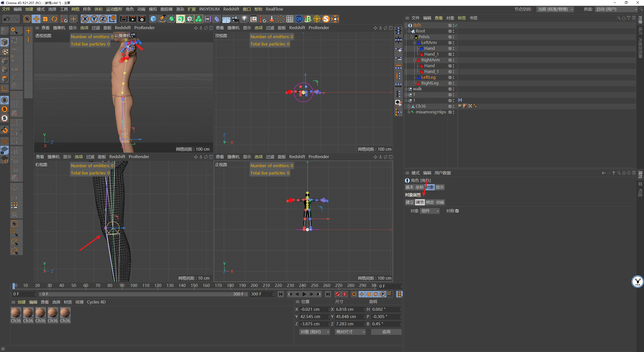Open the 界面 layout dropdown

point(616,9)
